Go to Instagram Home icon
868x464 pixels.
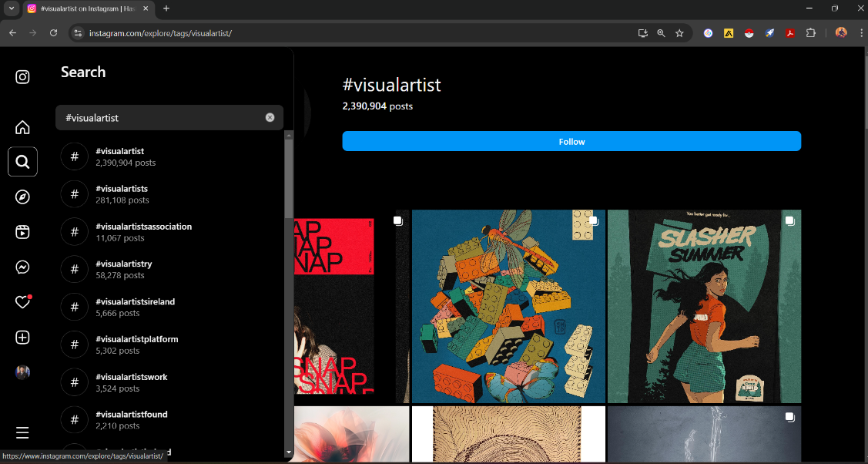[23, 127]
